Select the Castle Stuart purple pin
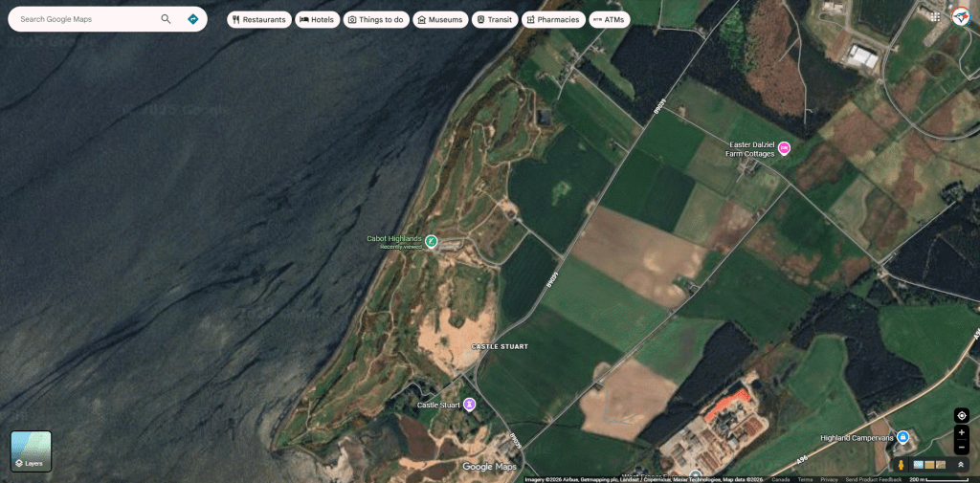980x483 pixels. click(469, 405)
